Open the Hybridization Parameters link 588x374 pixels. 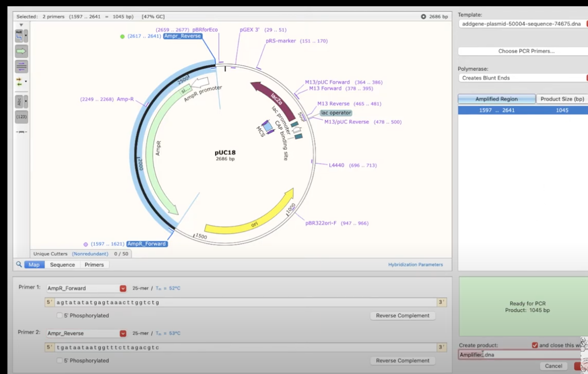tap(415, 265)
